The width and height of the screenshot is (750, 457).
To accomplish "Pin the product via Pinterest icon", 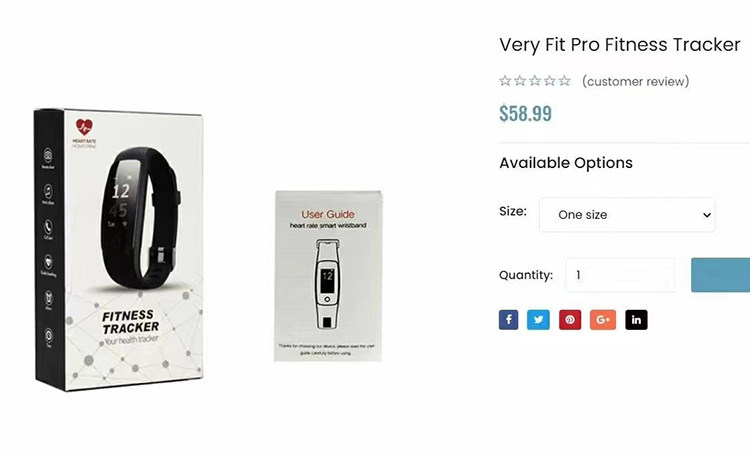I will 570,320.
